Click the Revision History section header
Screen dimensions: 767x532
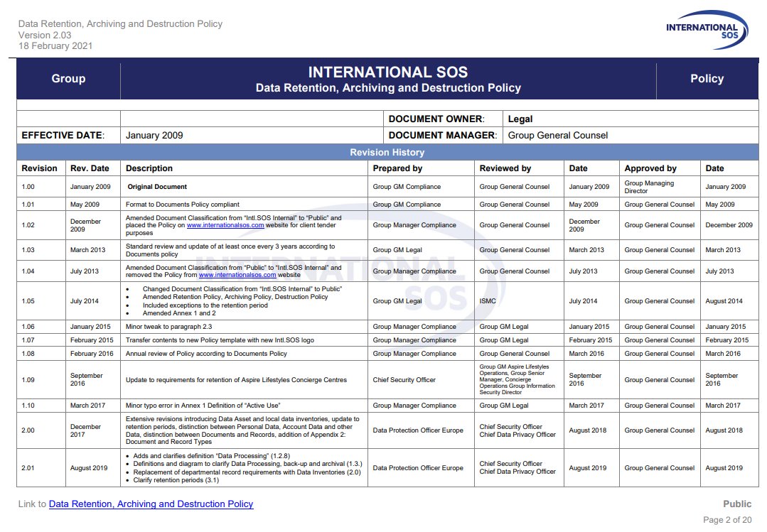[387, 152]
